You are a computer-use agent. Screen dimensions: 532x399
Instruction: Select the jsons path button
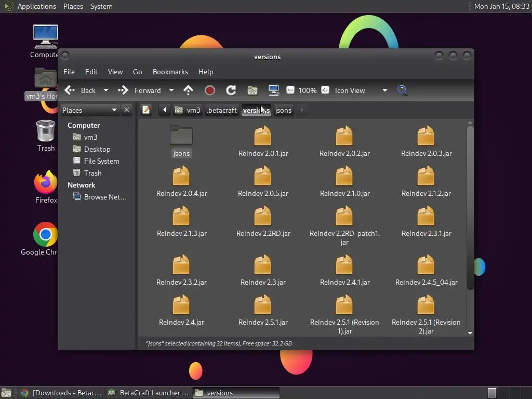pos(283,110)
